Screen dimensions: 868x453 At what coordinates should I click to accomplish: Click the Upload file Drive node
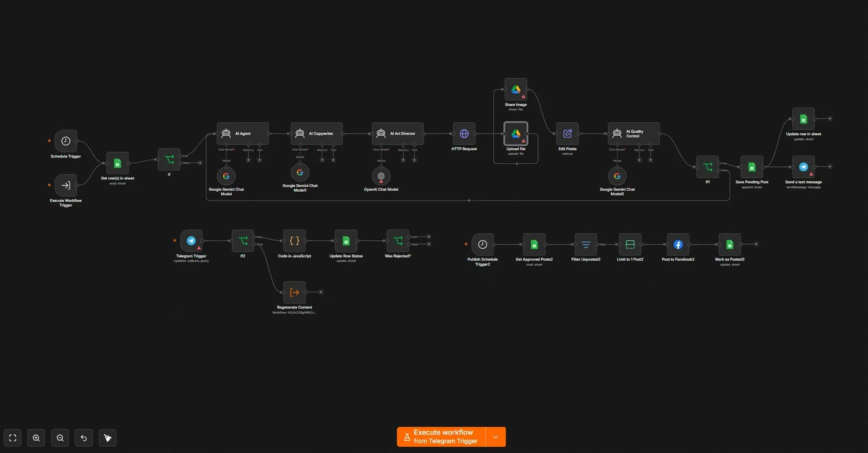pyautogui.click(x=516, y=133)
